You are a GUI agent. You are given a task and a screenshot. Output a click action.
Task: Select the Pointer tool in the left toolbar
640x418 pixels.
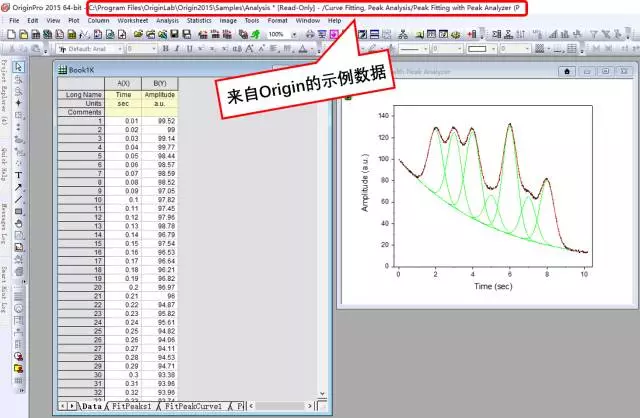coord(19,67)
